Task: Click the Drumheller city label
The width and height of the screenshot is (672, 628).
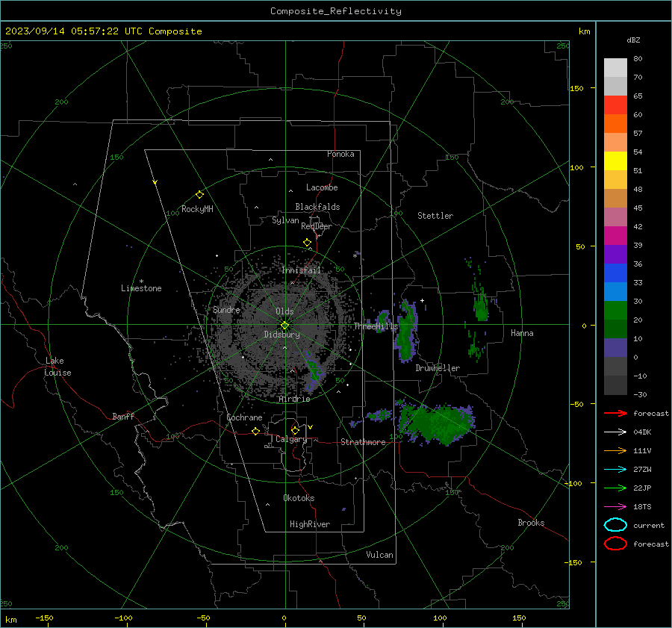Action: click(438, 368)
